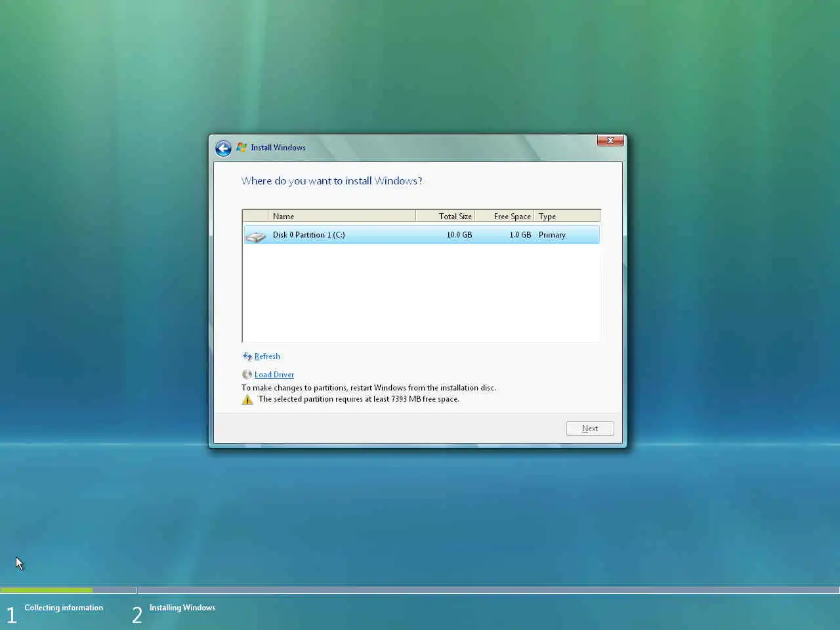Click the Install Windows title text
This screenshot has height=630, width=840.
[x=278, y=148]
